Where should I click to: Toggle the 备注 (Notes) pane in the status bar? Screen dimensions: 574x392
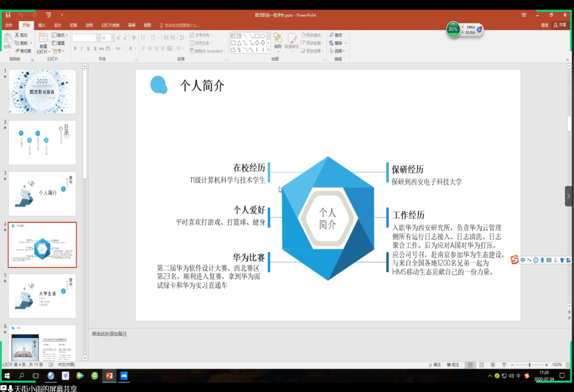[x=434, y=364]
